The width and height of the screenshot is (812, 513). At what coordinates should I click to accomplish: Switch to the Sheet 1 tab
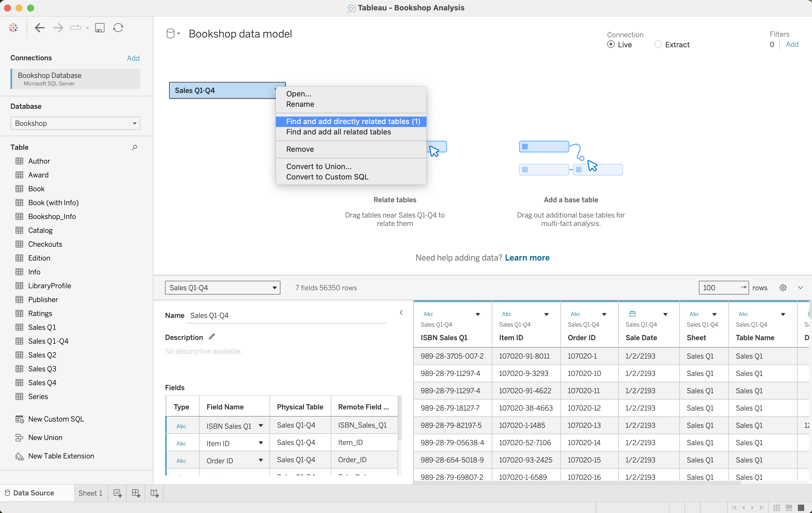(x=90, y=493)
